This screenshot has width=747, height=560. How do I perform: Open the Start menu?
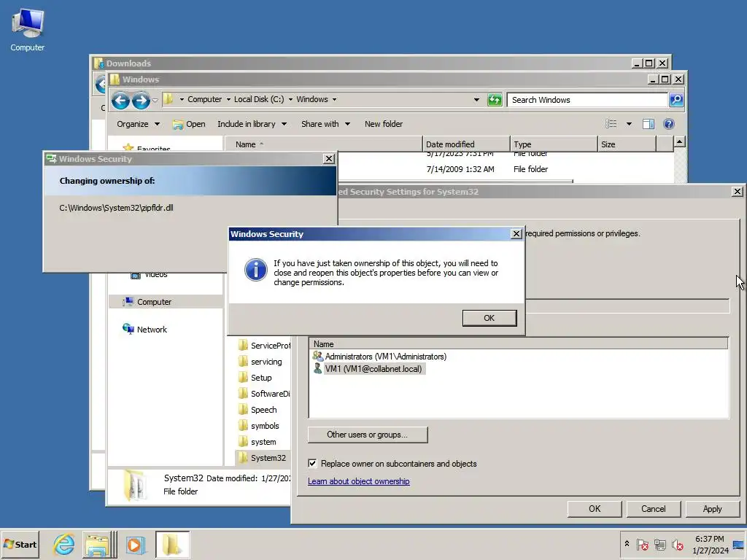point(20,544)
